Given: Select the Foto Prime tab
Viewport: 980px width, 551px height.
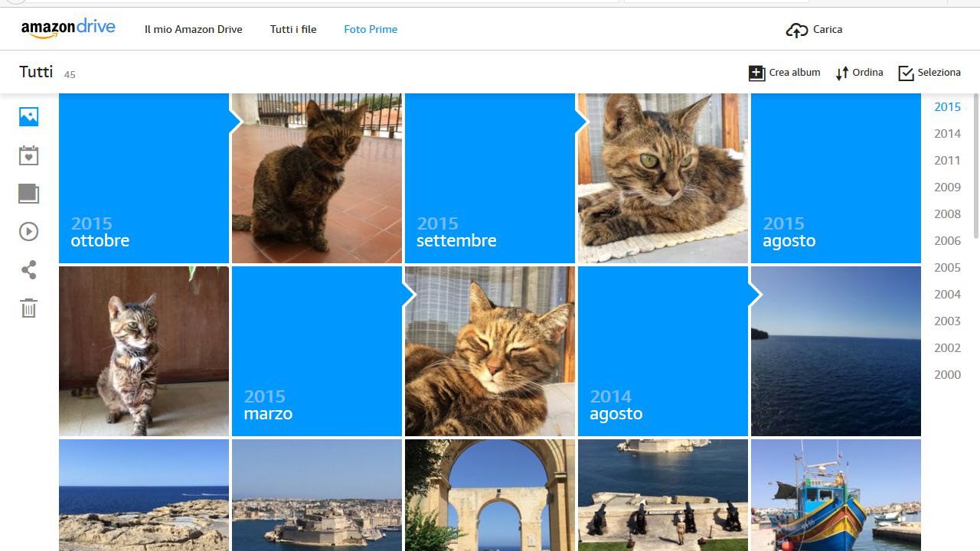Looking at the screenshot, I should pyautogui.click(x=371, y=30).
